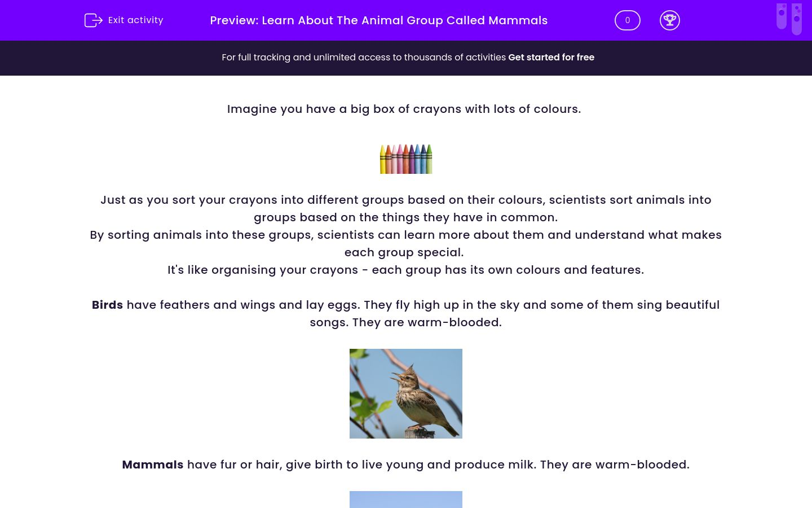This screenshot has height=508, width=812.
Task: Click the left test tube graphic
Action: [x=781, y=18]
